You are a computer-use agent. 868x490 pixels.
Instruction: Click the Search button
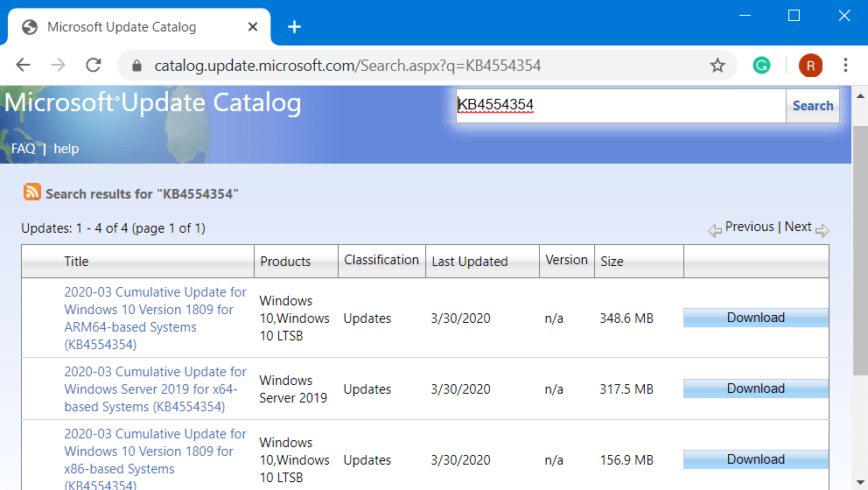coord(813,106)
